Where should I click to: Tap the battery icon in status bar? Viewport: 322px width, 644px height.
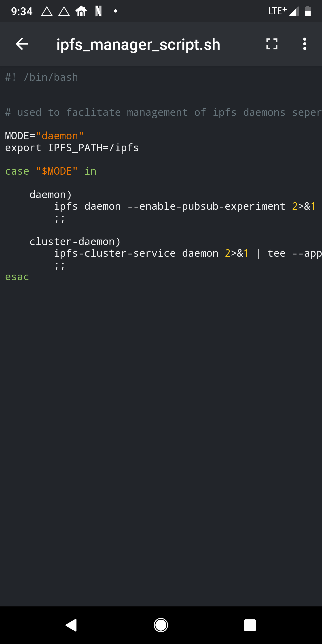pyautogui.click(x=307, y=11)
